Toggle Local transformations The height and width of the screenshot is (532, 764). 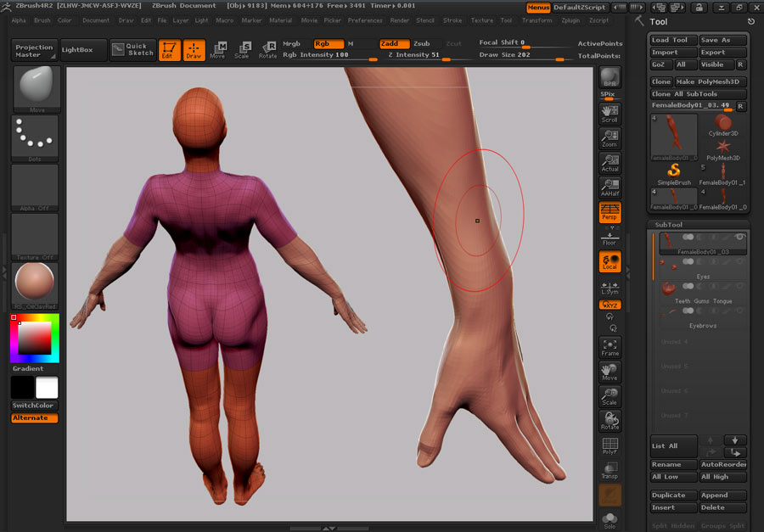coord(610,261)
